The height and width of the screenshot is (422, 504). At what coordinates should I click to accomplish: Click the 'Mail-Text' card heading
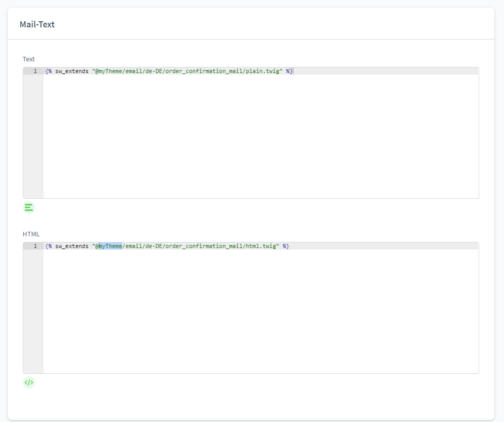tap(37, 24)
